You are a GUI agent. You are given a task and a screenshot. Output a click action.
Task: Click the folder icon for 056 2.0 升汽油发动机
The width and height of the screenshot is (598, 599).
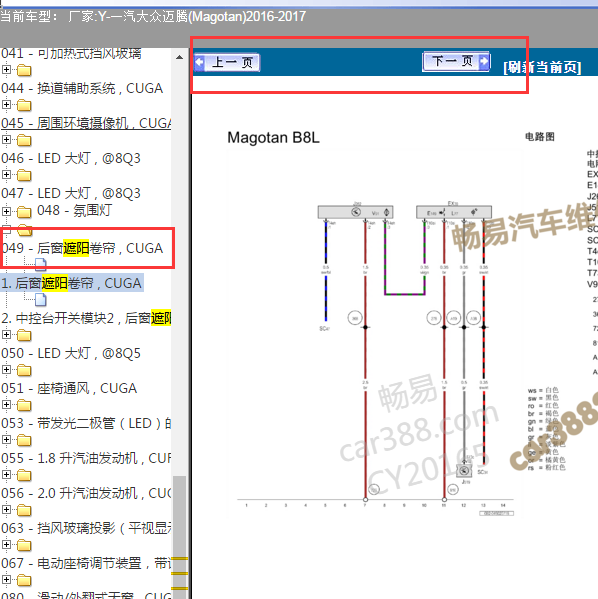24,476
